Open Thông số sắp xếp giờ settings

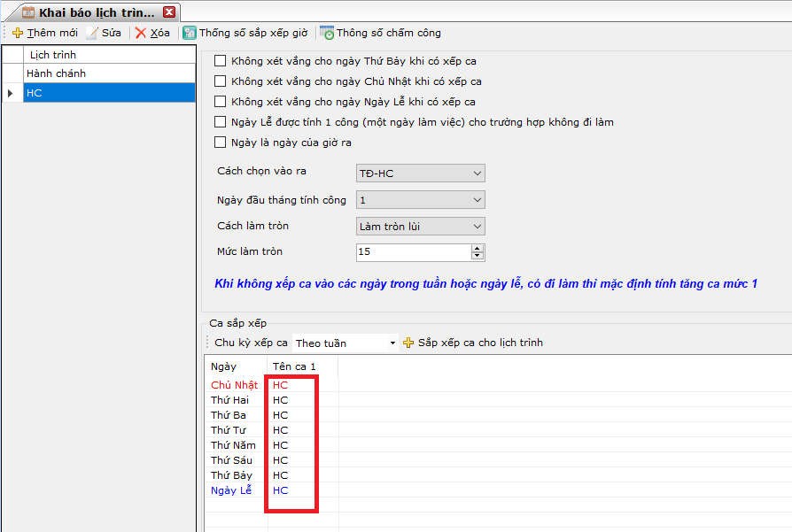pyautogui.click(x=245, y=33)
